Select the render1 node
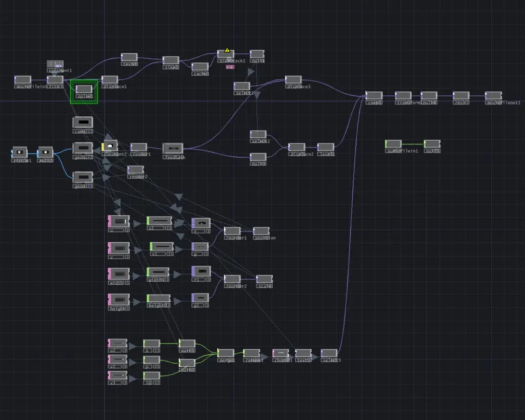 138,147
